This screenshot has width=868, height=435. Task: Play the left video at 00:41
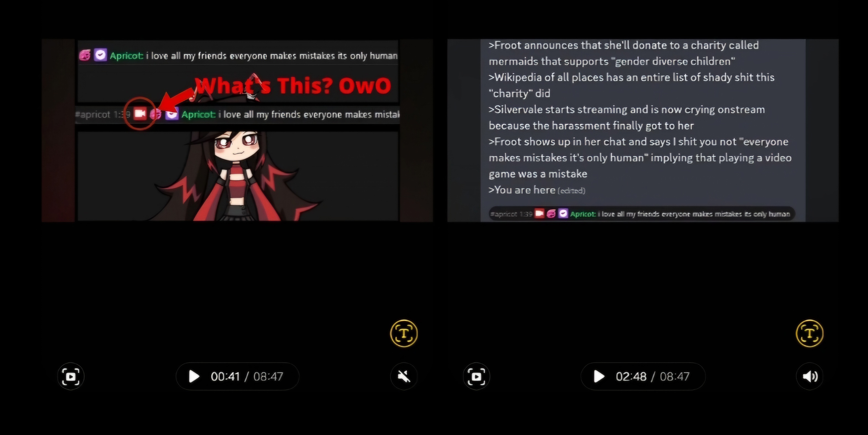[x=194, y=376]
